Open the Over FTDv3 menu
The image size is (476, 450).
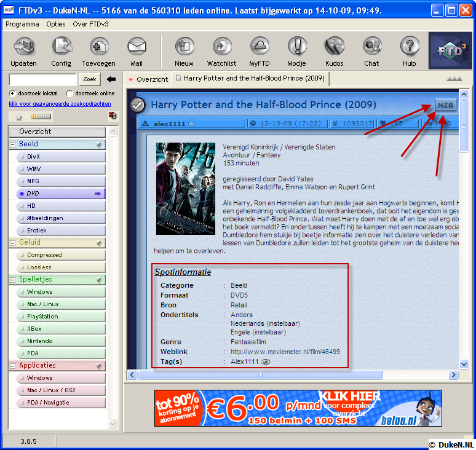[90, 24]
